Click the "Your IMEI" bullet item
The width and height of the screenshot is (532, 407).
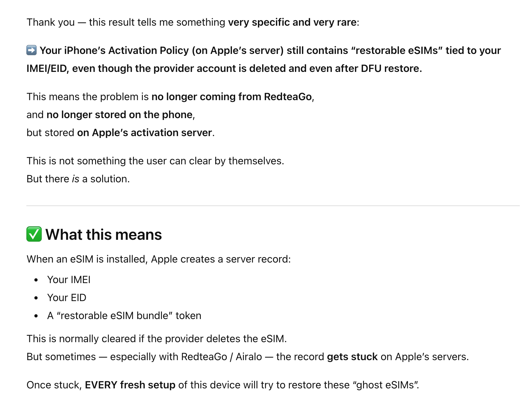[x=69, y=280]
